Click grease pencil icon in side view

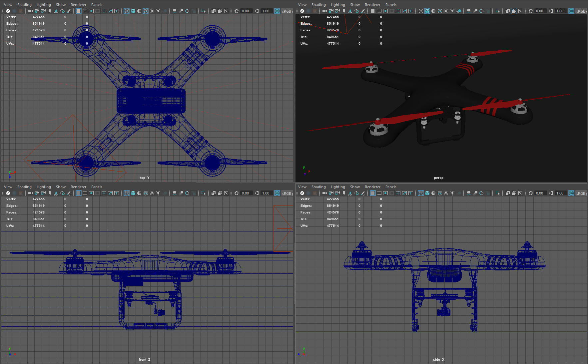click(x=363, y=193)
